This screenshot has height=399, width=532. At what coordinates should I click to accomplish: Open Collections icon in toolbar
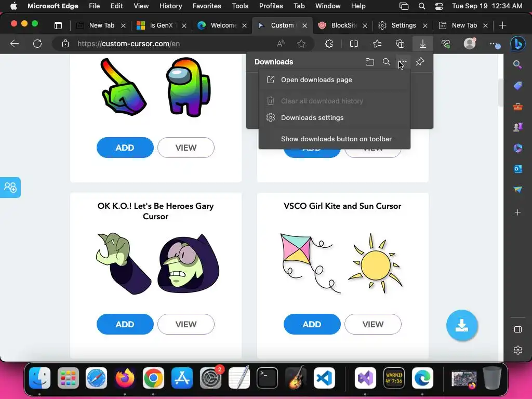click(400, 44)
